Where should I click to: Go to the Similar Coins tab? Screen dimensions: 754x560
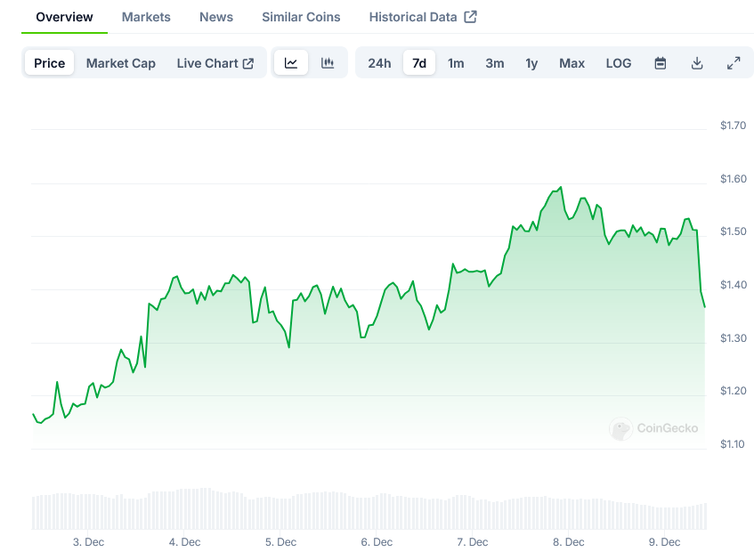click(x=301, y=17)
